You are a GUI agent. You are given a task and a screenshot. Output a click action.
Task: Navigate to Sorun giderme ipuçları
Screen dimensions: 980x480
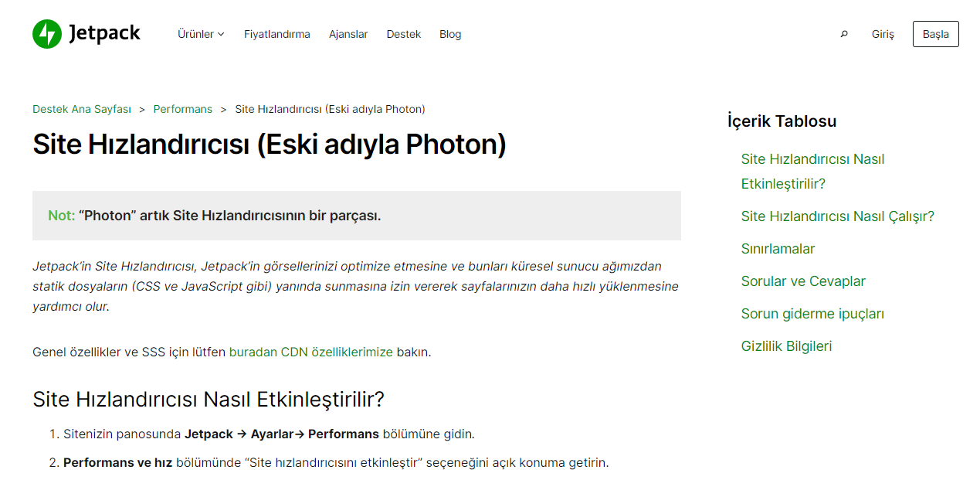click(x=812, y=314)
